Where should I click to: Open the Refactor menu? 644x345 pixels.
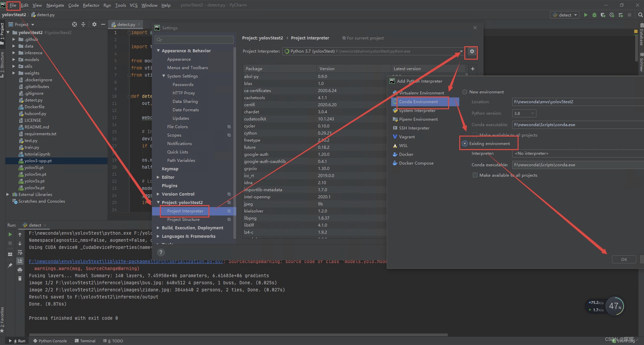[x=91, y=5]
